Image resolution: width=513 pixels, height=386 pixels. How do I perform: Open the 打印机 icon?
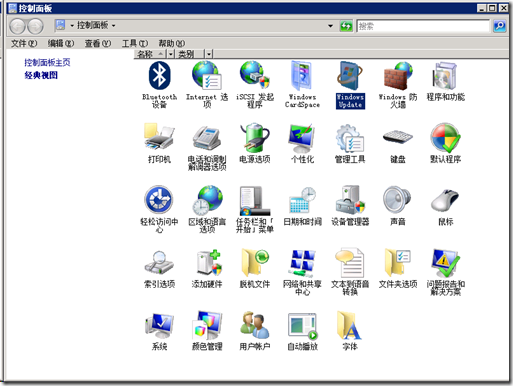click(159, 144)
